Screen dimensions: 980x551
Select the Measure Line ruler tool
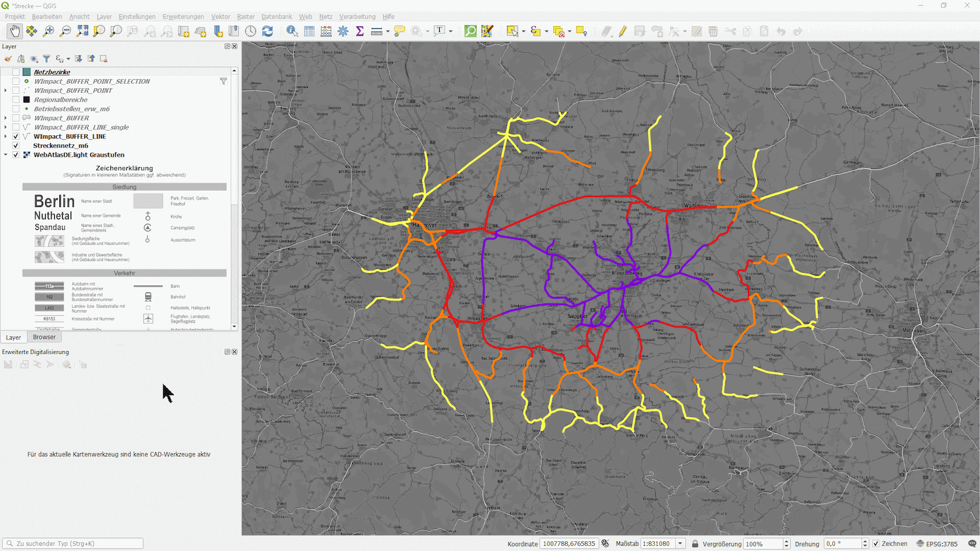(376, 31)
